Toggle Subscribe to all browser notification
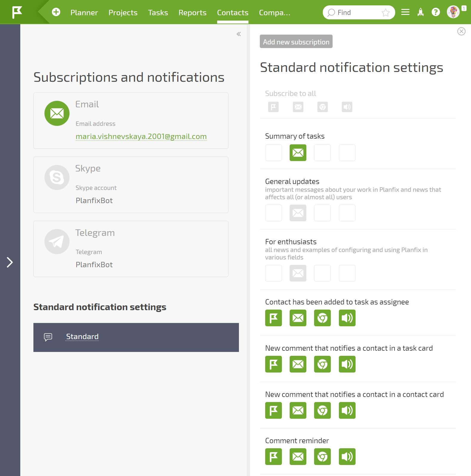This screenshot has height=476, width=471. pos(322,107)
